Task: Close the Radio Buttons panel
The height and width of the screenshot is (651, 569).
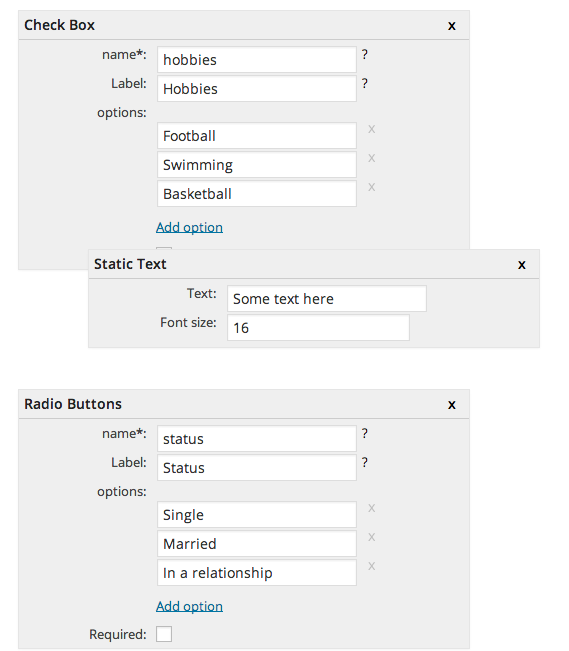Action: tap(452, 405)
